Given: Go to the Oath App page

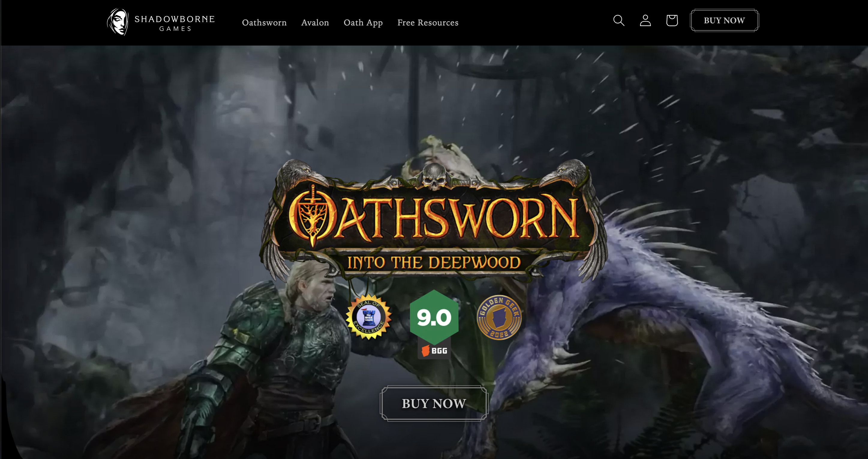Looking at the screenshot, I should [x=363, y=22].
